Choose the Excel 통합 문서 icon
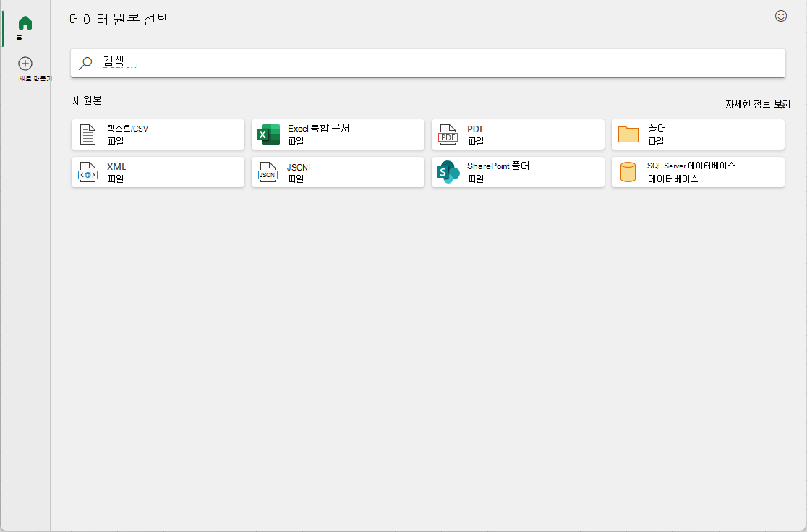807x532 pixels. click(268, 134)
